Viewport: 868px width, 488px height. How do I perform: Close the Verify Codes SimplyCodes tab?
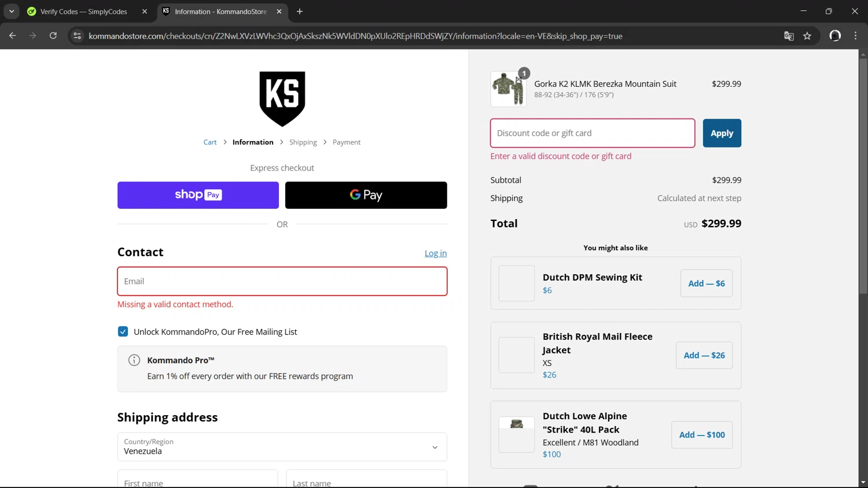pyautogui.click(x=145, y=12)
